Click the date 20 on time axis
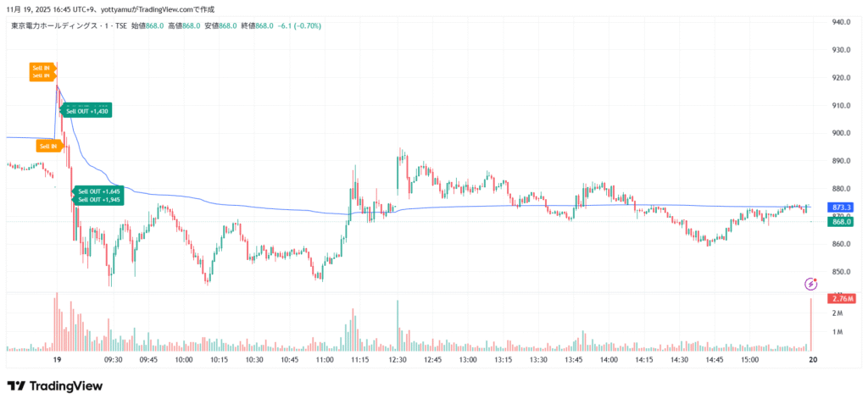The height and width of the screenshot is (404, 868). click(812, 359)
